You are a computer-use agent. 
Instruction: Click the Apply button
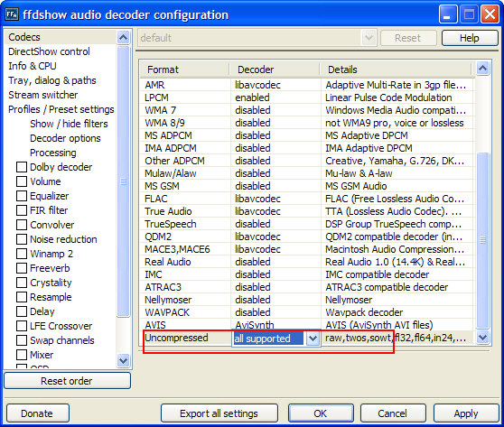pyautogui.click(x=466, y=413)
